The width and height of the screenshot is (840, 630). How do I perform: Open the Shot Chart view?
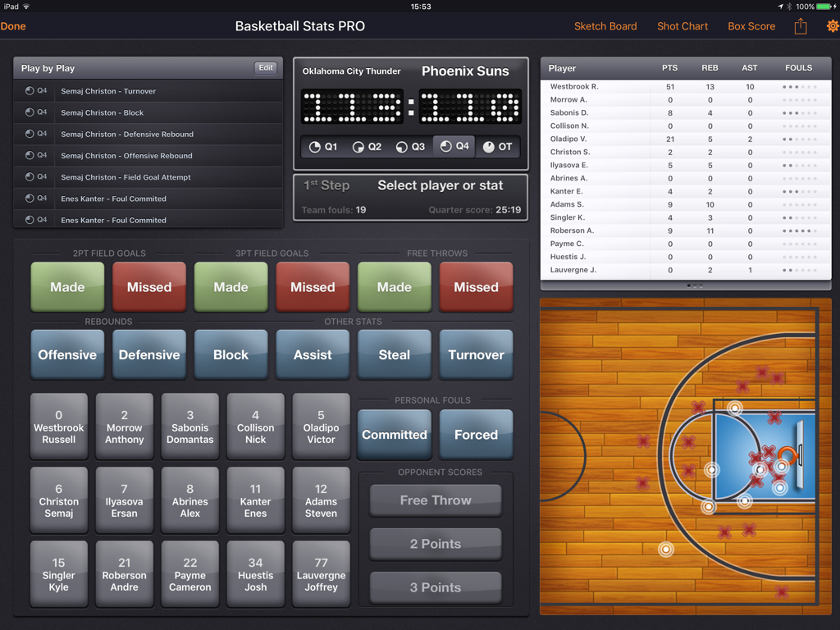tap(682, 25)
